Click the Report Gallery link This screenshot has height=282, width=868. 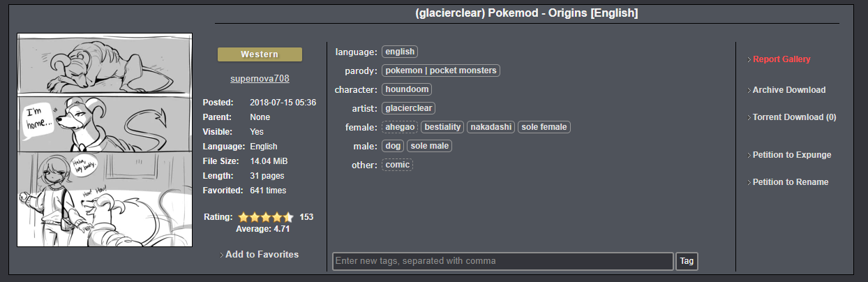[781, 59]
